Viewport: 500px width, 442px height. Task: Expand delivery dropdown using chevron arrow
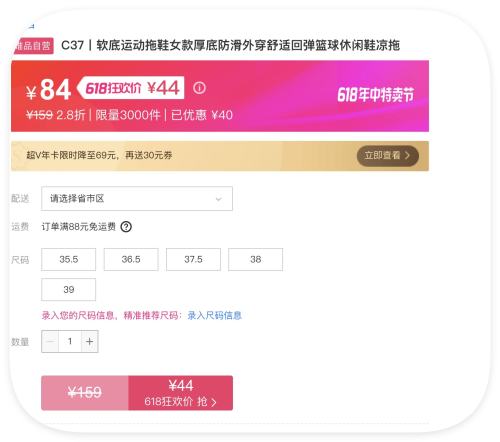[219, 199]
